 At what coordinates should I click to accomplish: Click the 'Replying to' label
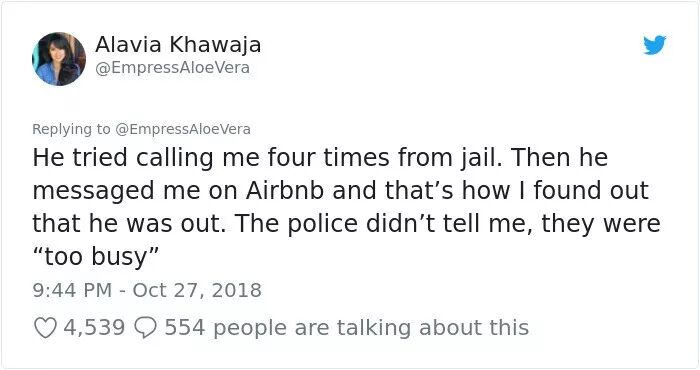(x=71, y=129)
